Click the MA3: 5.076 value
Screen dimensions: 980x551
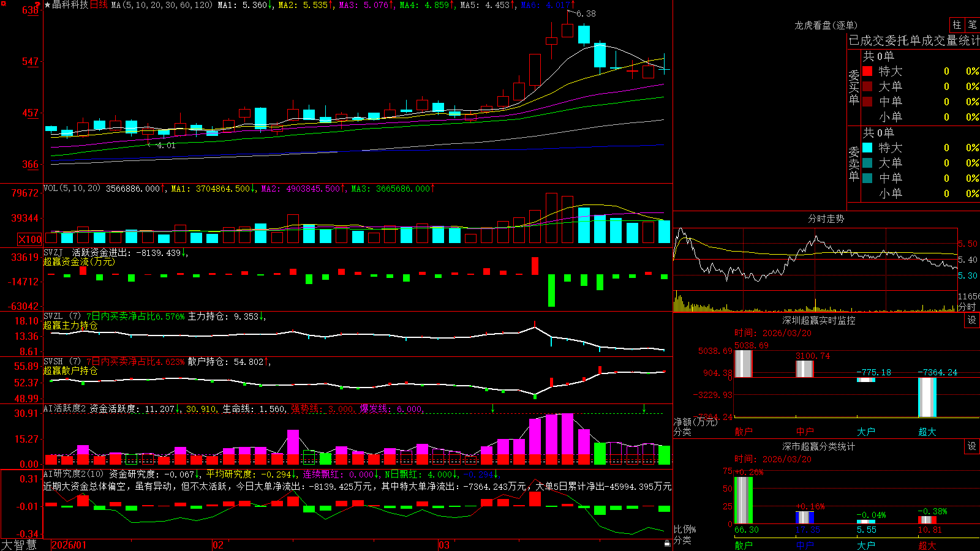[364, 5]
